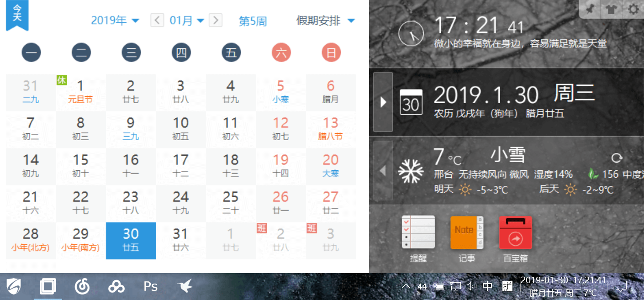Collapse the calendar panel with right arrow

coord(383,102)
